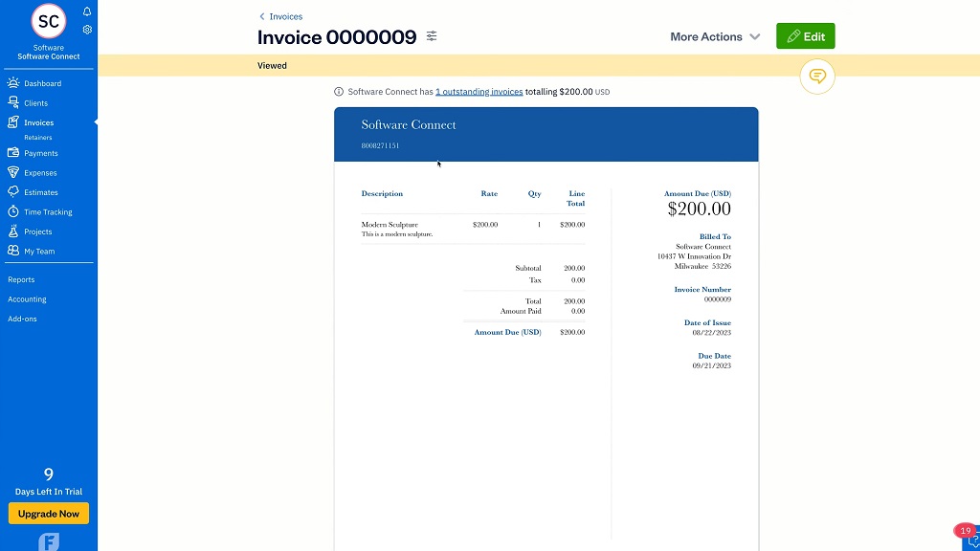Click the Invoice 0000009 title
The image size is (980, 551).
337,37
